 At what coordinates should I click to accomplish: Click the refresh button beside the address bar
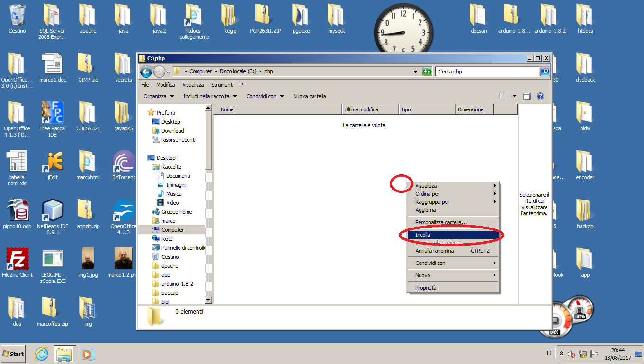(x=427, y=72)
